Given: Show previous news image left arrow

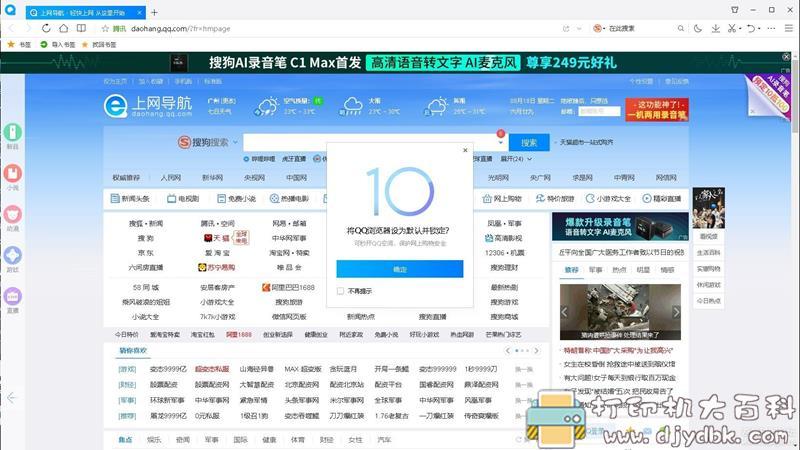Looking at the screenshot, I should (564, 312).
